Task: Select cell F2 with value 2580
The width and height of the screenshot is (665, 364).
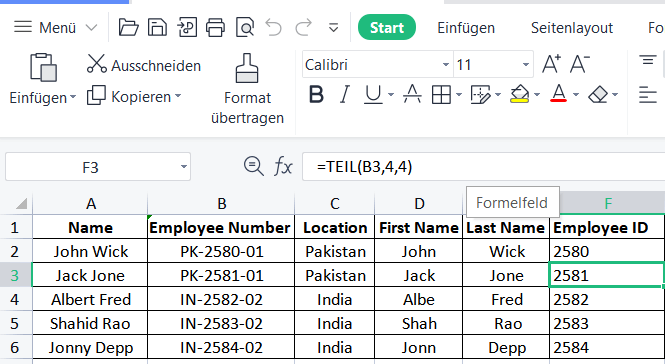Action: 607,252
